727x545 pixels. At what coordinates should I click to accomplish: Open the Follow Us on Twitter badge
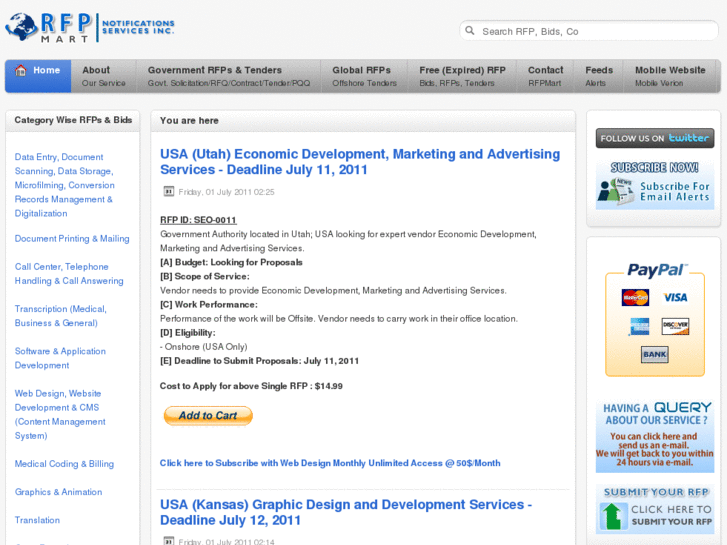coord(654,138)
